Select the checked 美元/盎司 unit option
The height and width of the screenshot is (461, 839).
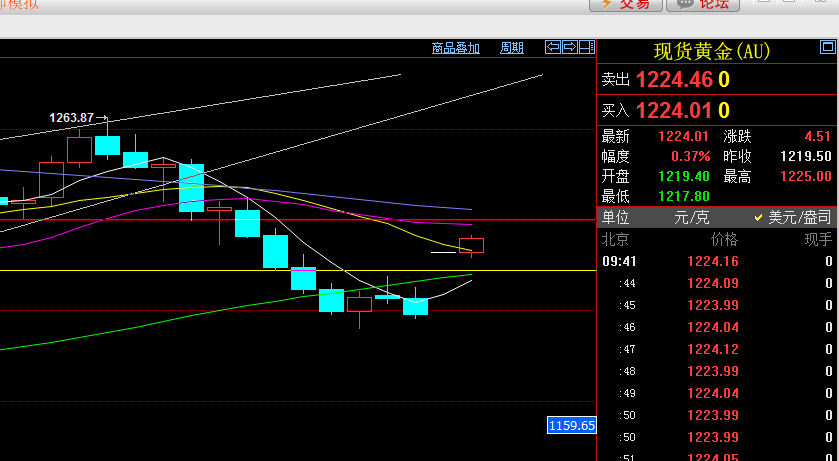coord(797,217)
